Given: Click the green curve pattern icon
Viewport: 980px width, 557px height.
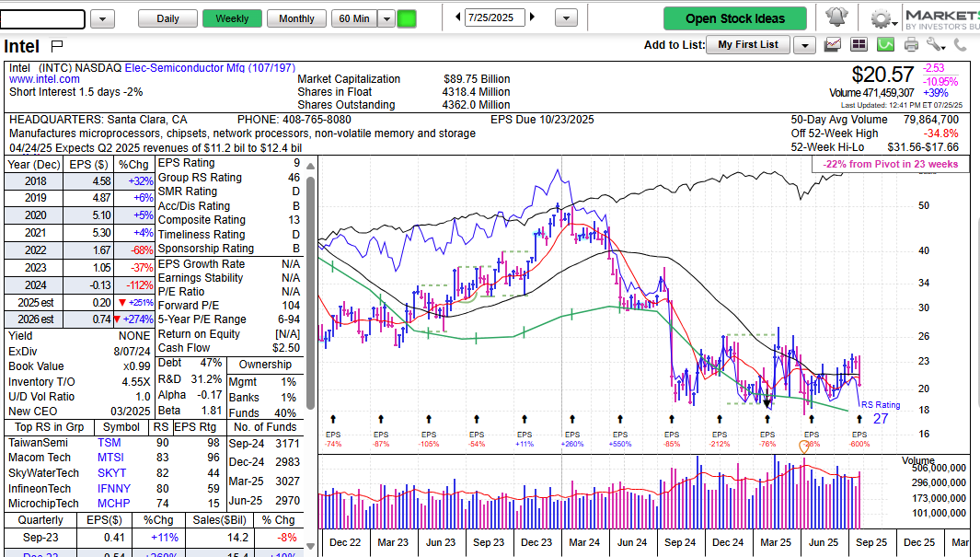Looking at the screenshot, I should click(x=885, y=44).
